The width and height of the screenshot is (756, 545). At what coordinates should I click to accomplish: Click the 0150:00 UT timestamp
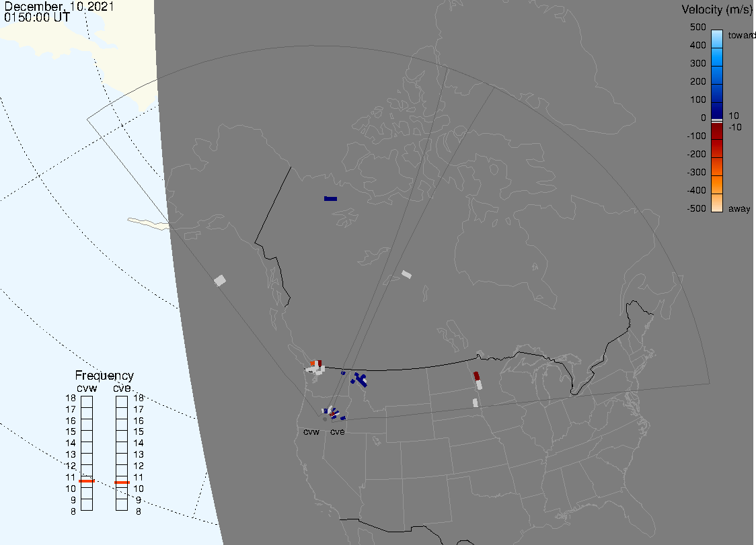36,17
